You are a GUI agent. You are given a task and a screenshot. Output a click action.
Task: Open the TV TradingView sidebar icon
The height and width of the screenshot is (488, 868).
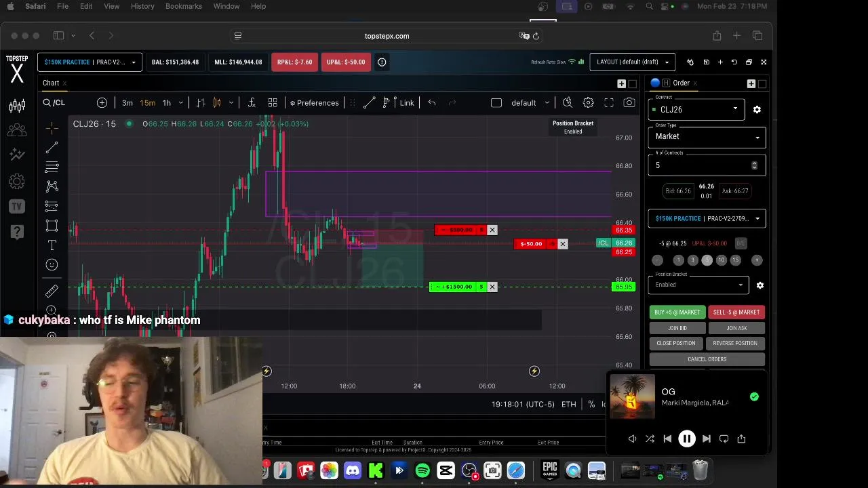[17, 207]
